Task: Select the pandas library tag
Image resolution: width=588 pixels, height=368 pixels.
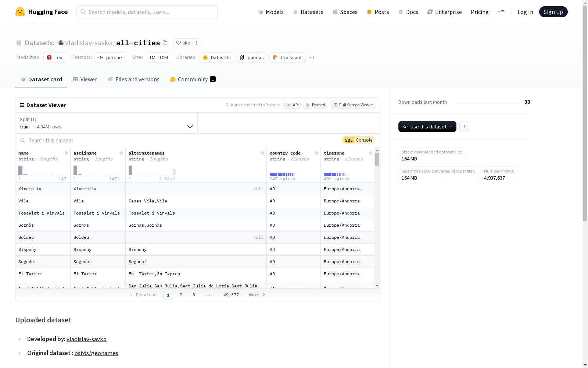Action: click(x=252, y=57)
